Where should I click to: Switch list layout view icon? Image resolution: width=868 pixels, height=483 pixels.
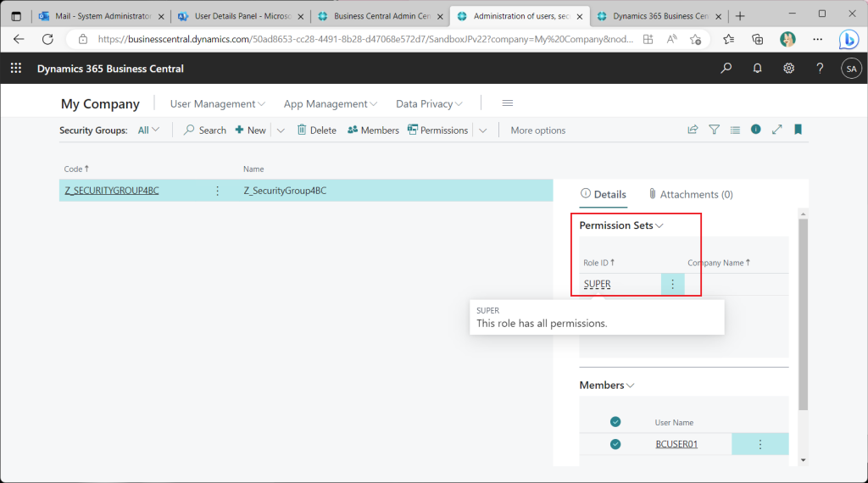point(735,130)
